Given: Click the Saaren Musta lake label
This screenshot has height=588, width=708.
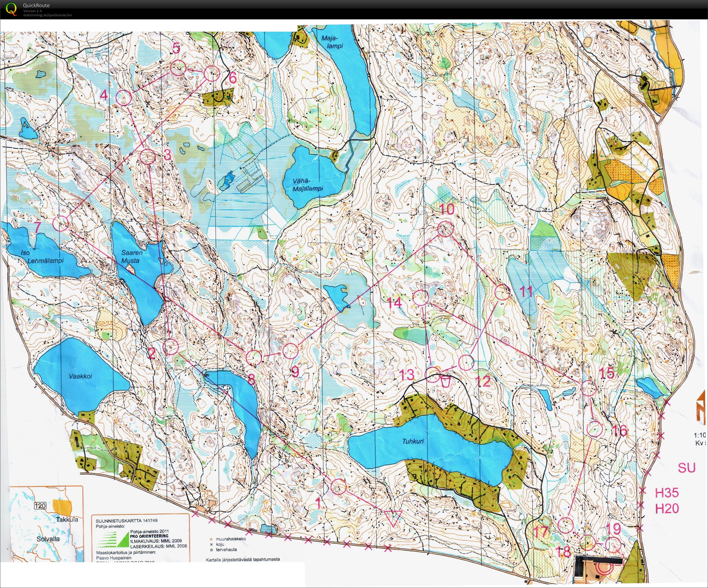Looking at the screenshot, I should click(x=132, y=256).
